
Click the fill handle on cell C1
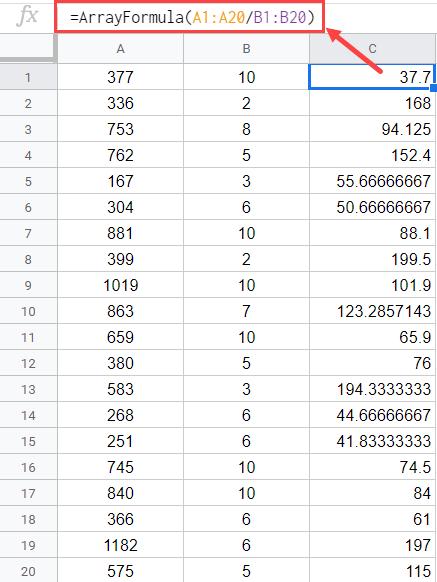coord(434,88)
